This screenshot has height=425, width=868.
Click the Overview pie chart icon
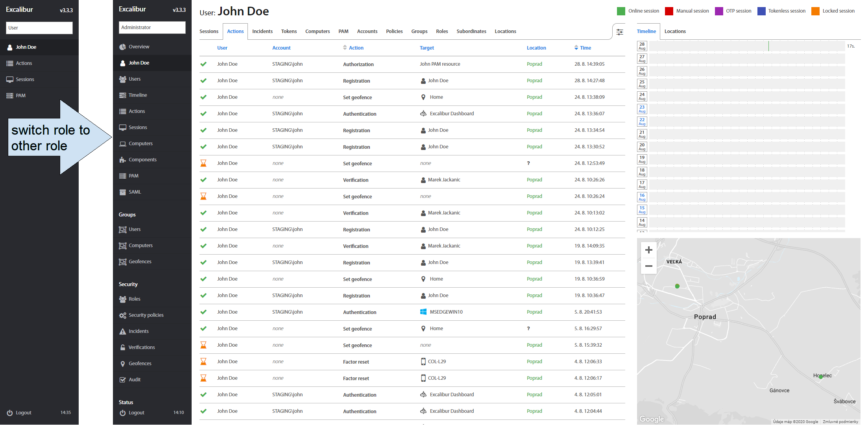click(x=123, y=47)
